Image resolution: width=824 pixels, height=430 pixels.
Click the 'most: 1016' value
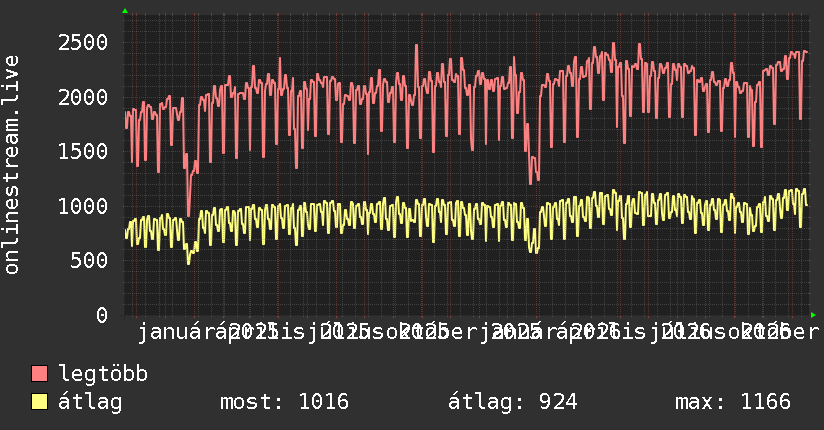tap(284, 402)
